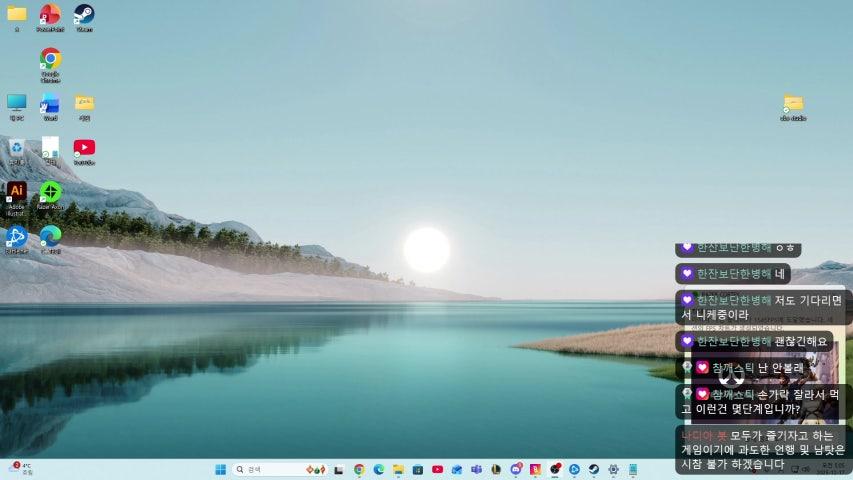
Task: Open the PowerPoint desktop shortcut
Action: 50,14
